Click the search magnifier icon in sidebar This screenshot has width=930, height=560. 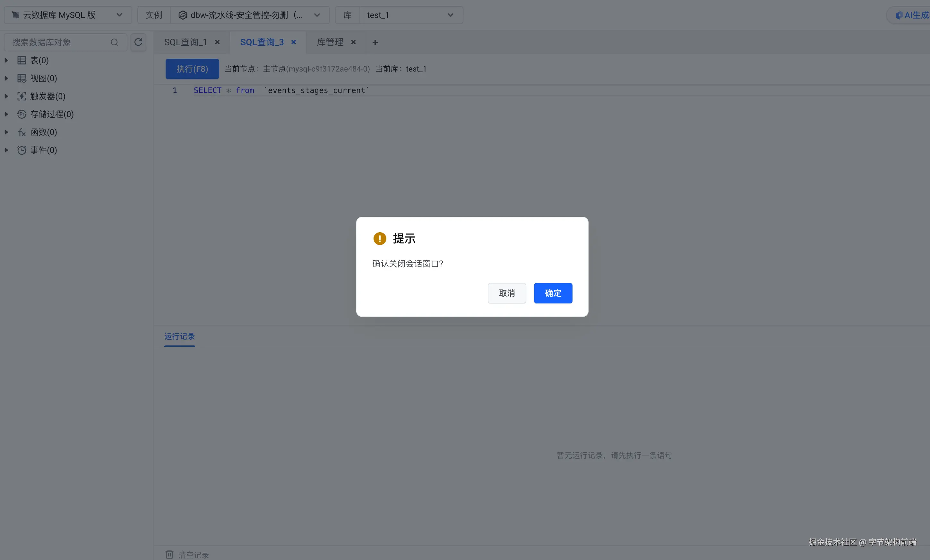[x=114, y=42]
